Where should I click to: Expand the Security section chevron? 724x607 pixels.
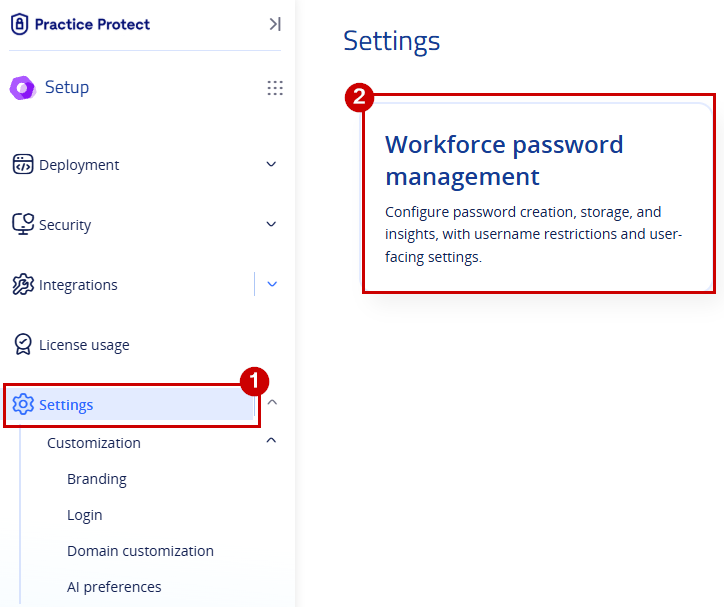click(272, 224)
